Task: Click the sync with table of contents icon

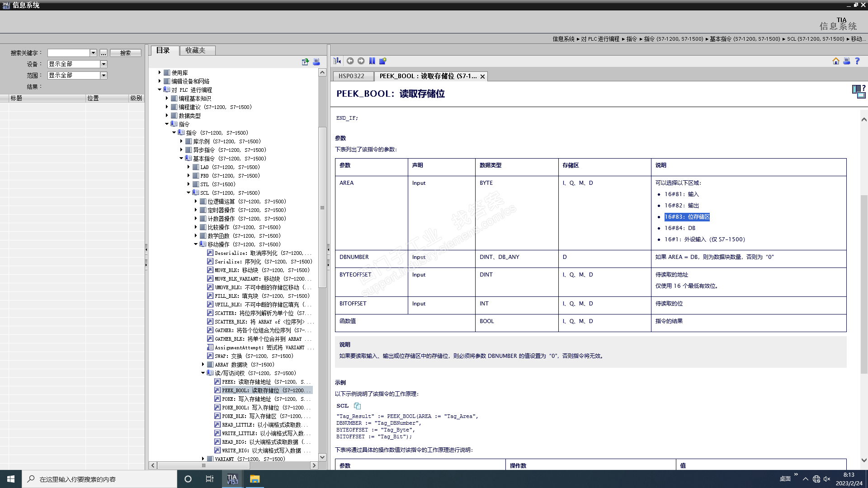Action: click(x=337, y=61)
